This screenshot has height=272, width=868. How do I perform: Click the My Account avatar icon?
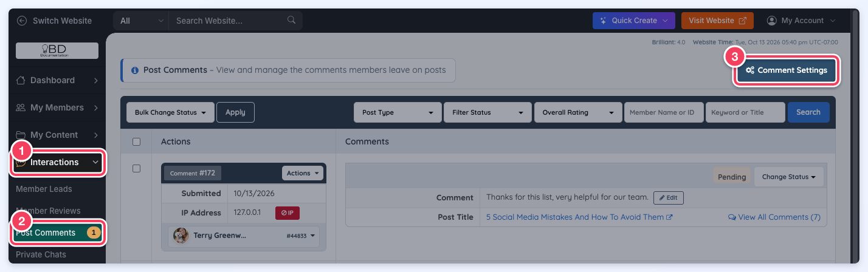772,21
